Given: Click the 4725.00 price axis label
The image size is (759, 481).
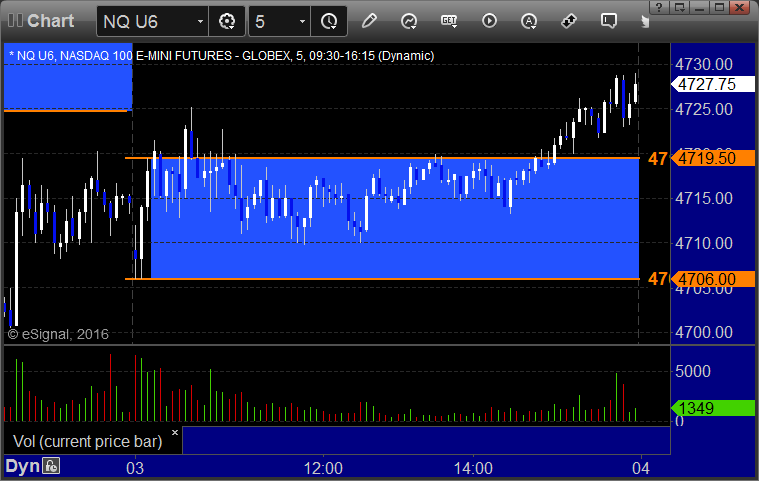Looking at the screenshot, I should pyautogui.click(x=704, y=109).
